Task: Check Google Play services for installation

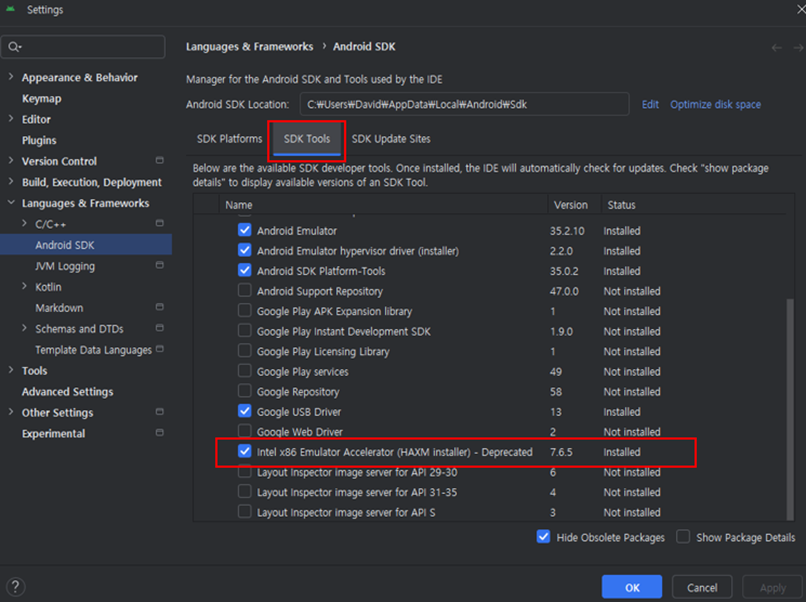Action: coord(244,371)
